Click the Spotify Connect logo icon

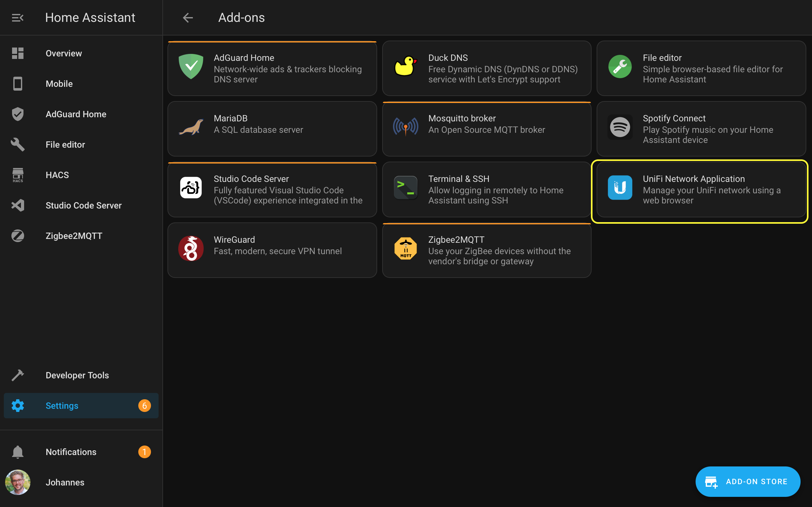click(x=620, y=127)
